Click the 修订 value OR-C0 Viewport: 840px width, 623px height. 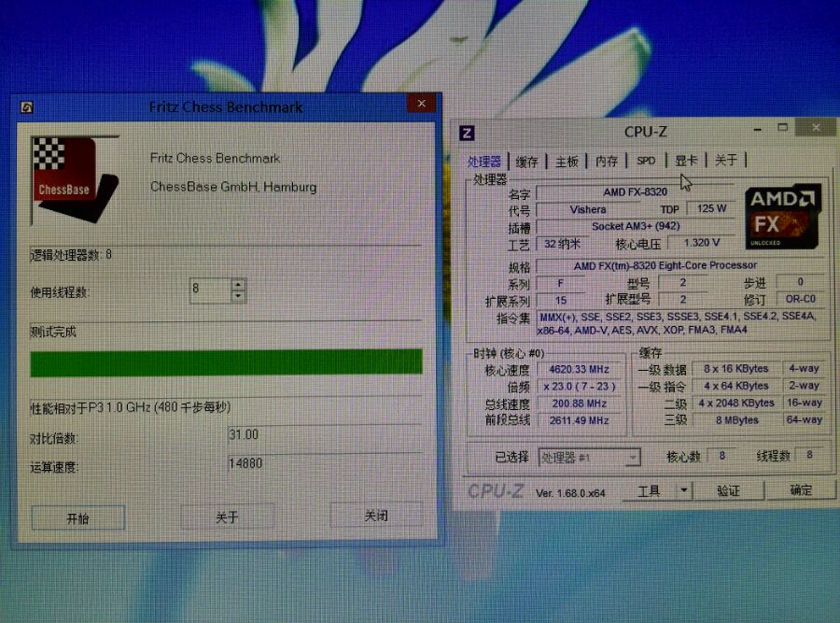click(801, 299)
